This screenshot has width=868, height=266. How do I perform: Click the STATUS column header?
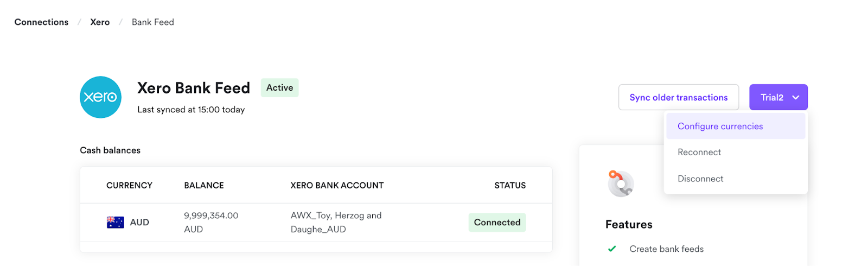(x=510, y=186)
